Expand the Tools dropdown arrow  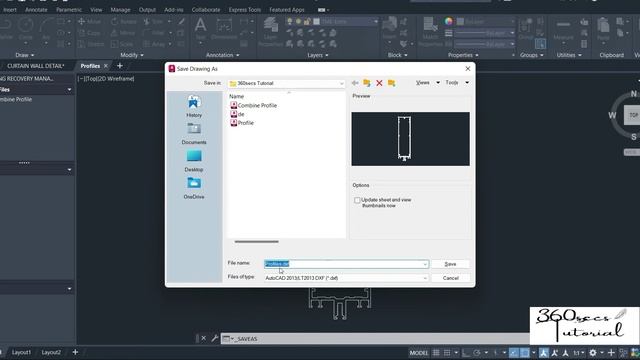(467, 83)
